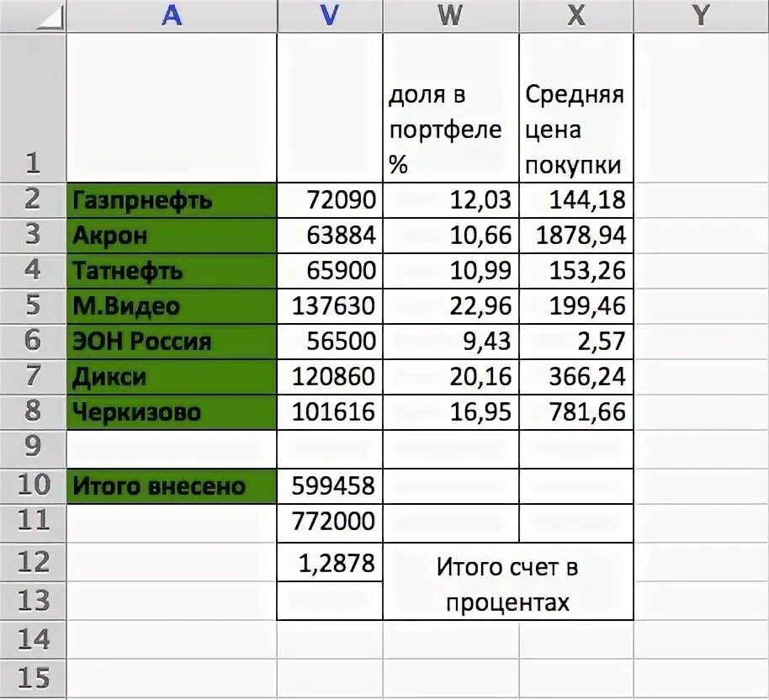Select the М.Видео cell
This screenshot has height=700, width=769.
[x=172, y=305]
